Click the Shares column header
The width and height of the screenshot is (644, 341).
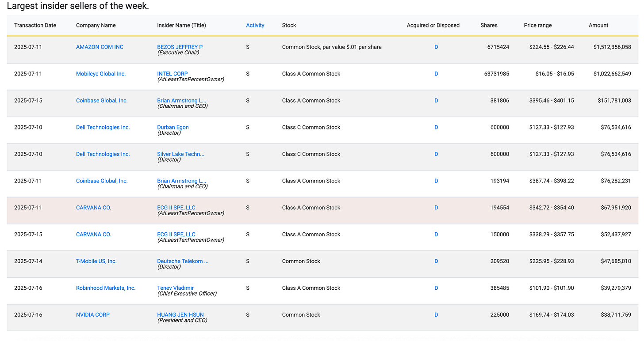489,25
